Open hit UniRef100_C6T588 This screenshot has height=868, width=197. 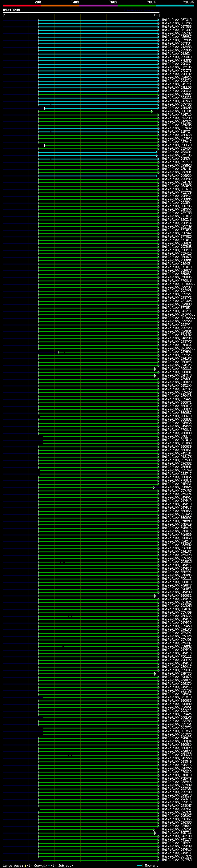pyautogui.click(x=177, y=26)
